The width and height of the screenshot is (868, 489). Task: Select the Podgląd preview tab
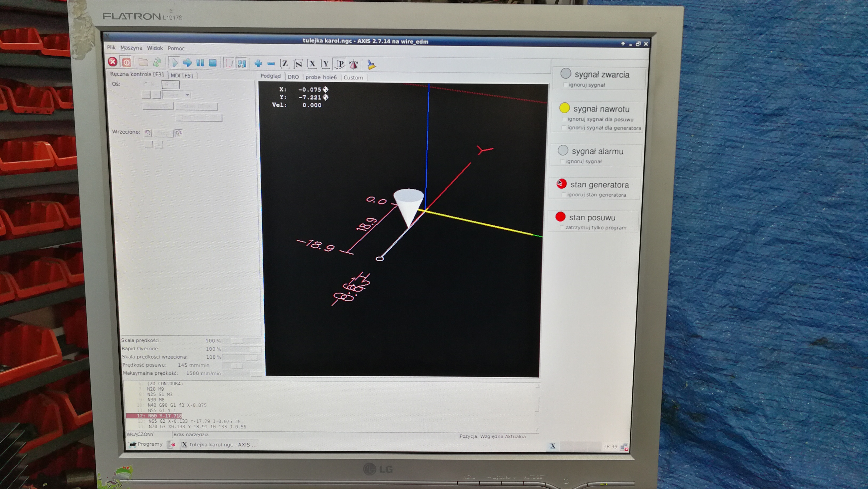tap(270, 76)
